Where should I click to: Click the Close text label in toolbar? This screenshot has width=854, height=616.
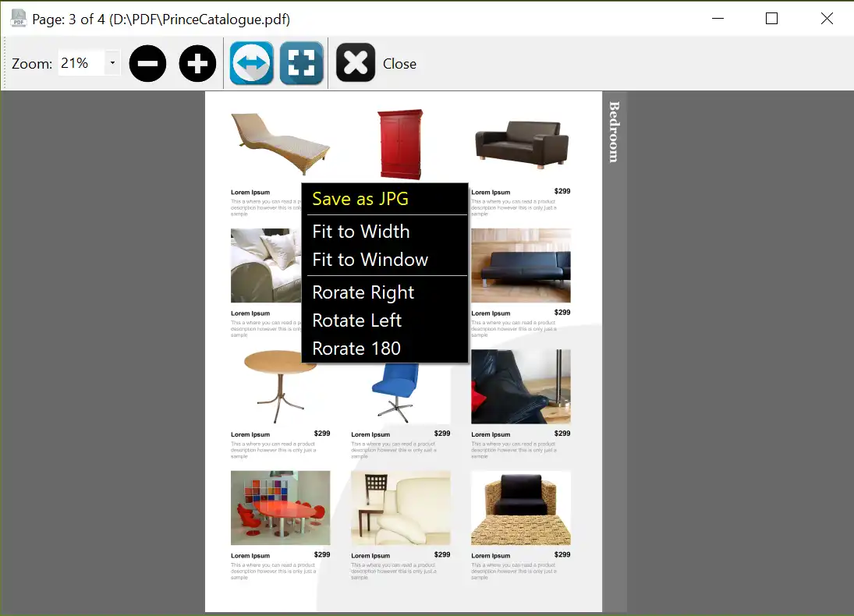[400, 64]
